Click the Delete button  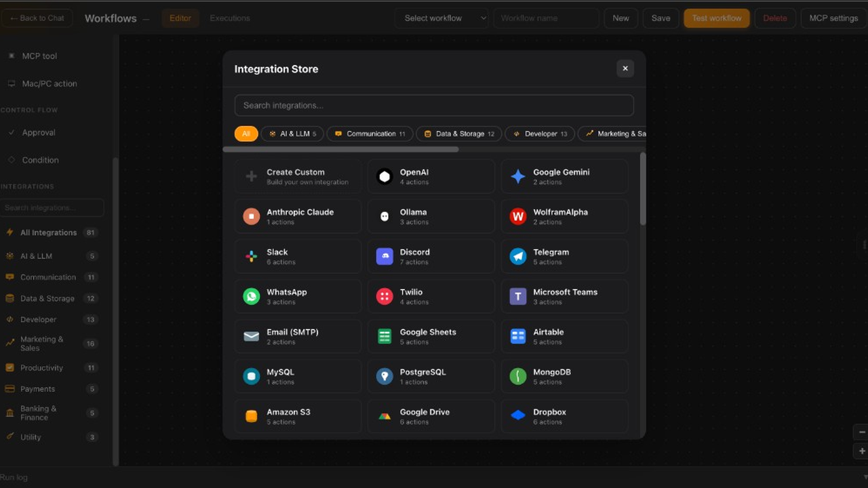pyautogui.click(x=775, y=18)
